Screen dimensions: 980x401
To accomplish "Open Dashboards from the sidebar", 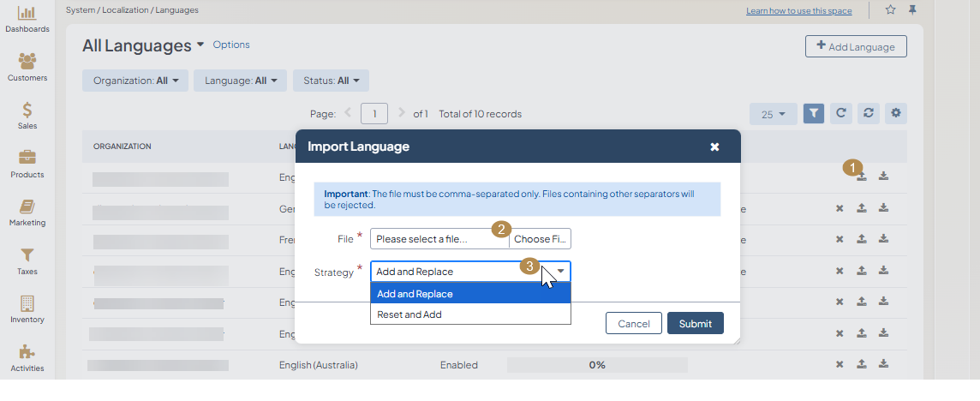I will point(27,17).
